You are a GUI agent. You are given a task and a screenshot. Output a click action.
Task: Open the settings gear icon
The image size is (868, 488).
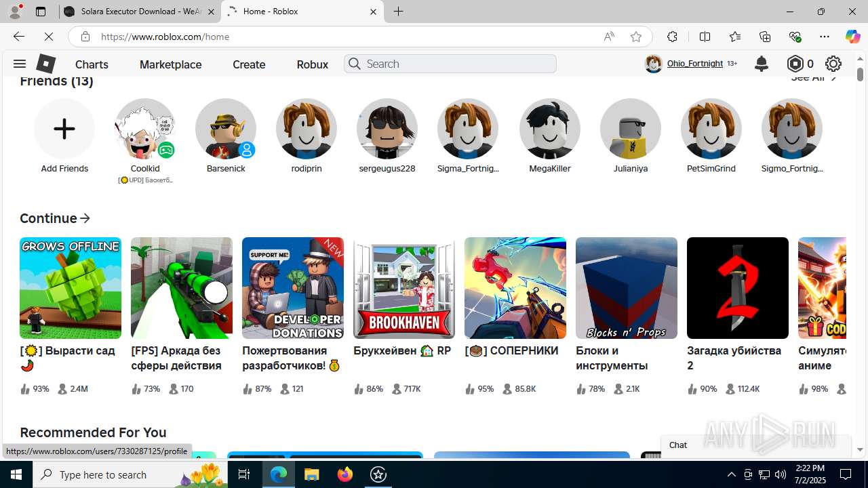click(833, 64)
